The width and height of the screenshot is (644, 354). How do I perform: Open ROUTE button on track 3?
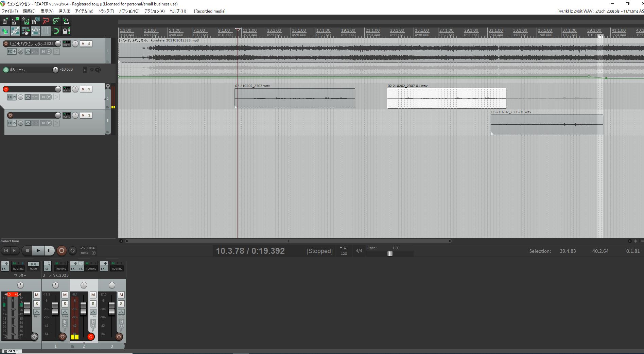pos(67,115)
